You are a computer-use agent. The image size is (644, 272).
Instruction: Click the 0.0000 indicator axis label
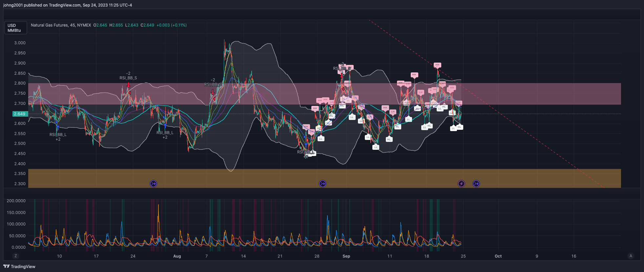pyautogui.click(x=18, y=247)
